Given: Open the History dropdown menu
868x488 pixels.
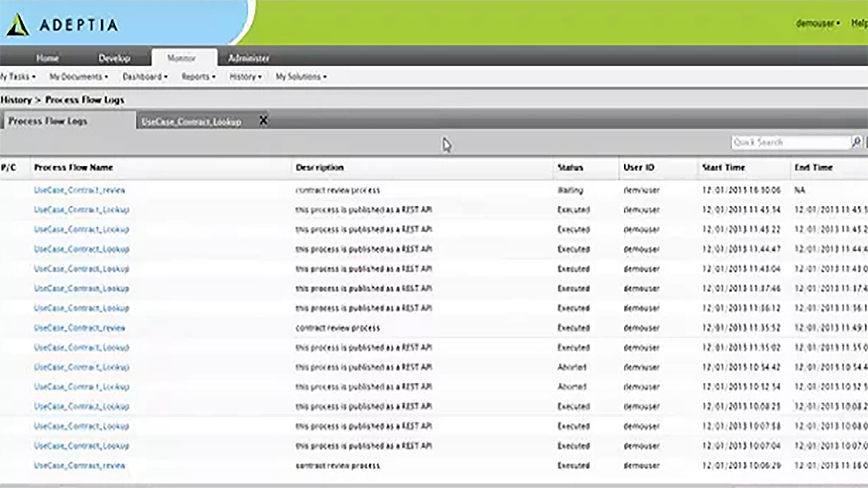Looking at the screenshot, I should click(245, 77).
